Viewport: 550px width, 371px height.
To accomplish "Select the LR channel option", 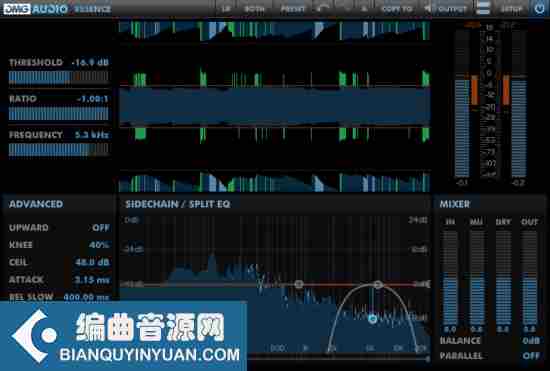I will coord(226,9).
